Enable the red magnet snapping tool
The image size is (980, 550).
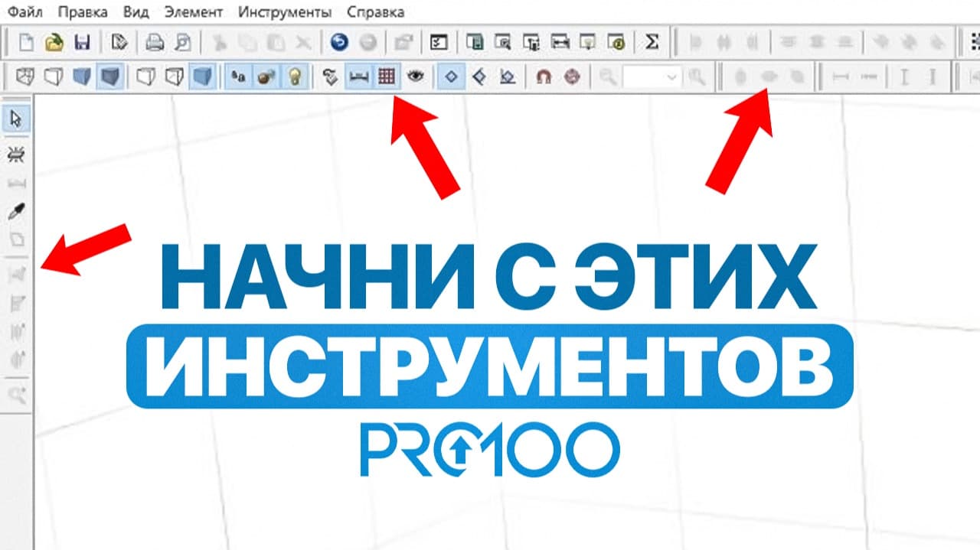pyautogui.click(x=544, y=76)
